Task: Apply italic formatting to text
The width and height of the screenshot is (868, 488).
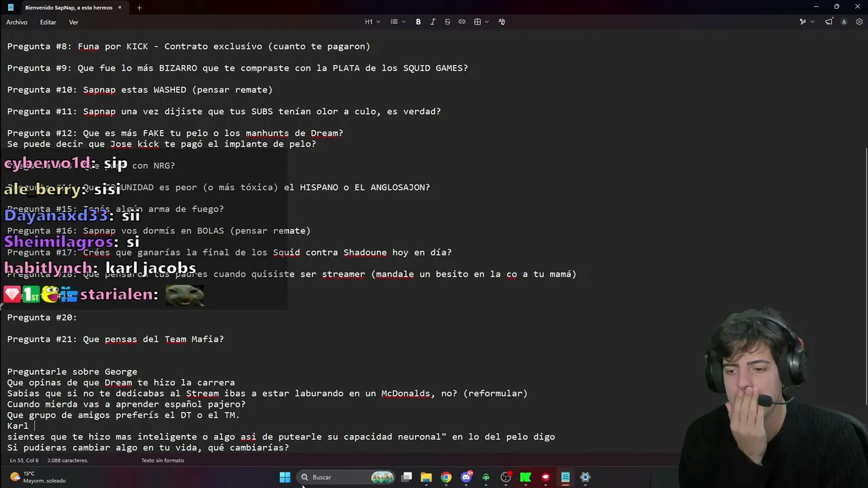Action: point(433,22)
